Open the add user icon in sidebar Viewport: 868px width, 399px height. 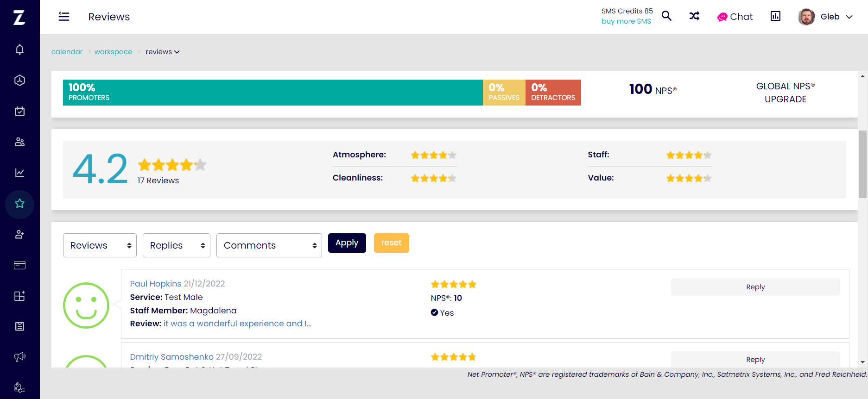(x=19, y=234)
